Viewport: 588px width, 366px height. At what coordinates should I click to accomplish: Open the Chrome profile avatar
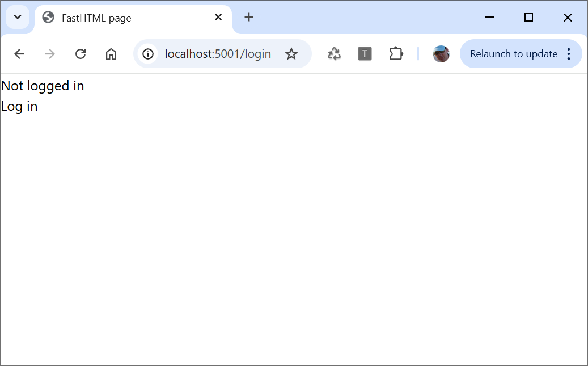click(441, 54)
